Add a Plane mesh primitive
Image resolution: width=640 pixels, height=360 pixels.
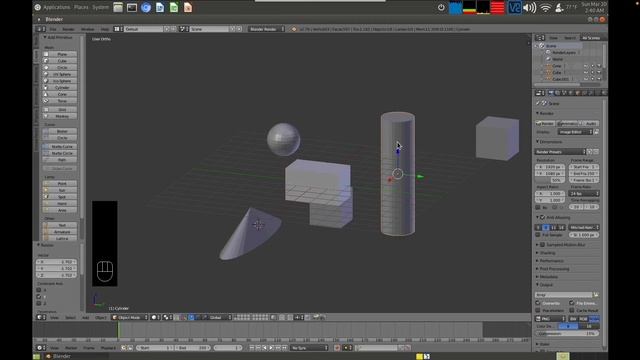coord(60,54)
